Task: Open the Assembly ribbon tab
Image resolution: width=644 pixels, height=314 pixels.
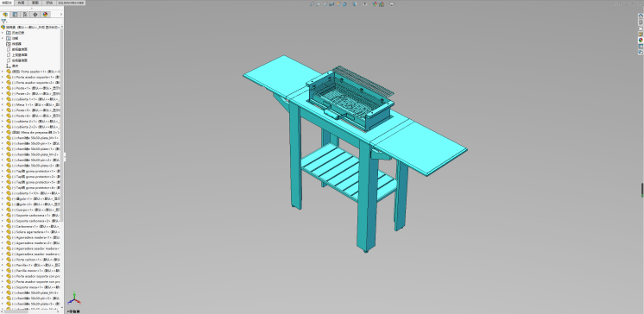Action: point(7,3)
